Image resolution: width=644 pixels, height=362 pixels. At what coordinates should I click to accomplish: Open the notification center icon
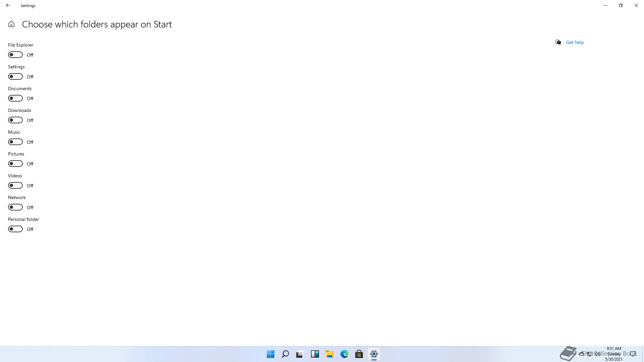coord(633,354)
